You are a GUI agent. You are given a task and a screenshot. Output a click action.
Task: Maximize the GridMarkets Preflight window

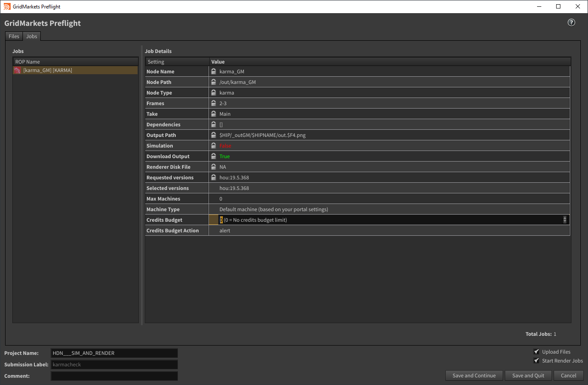[558, 6]
